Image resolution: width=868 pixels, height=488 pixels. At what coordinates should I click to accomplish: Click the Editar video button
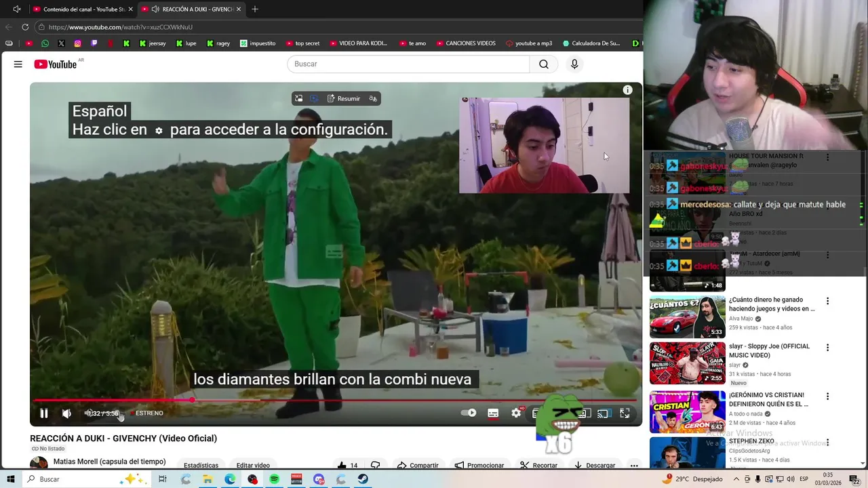pos(253,466)
